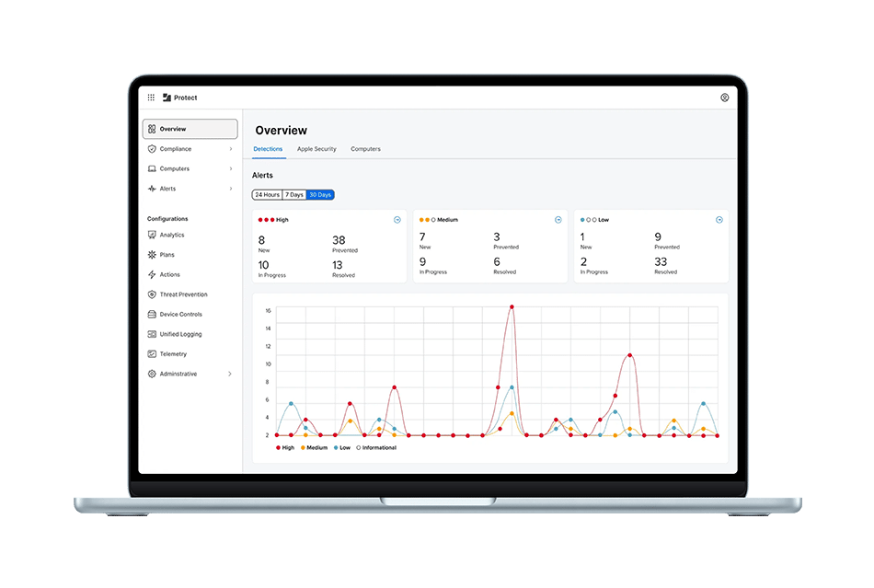The width and height of the screenshot is (874, 588).
Task: Open High alerts details arrow
Action: click(x=397, y=220)
